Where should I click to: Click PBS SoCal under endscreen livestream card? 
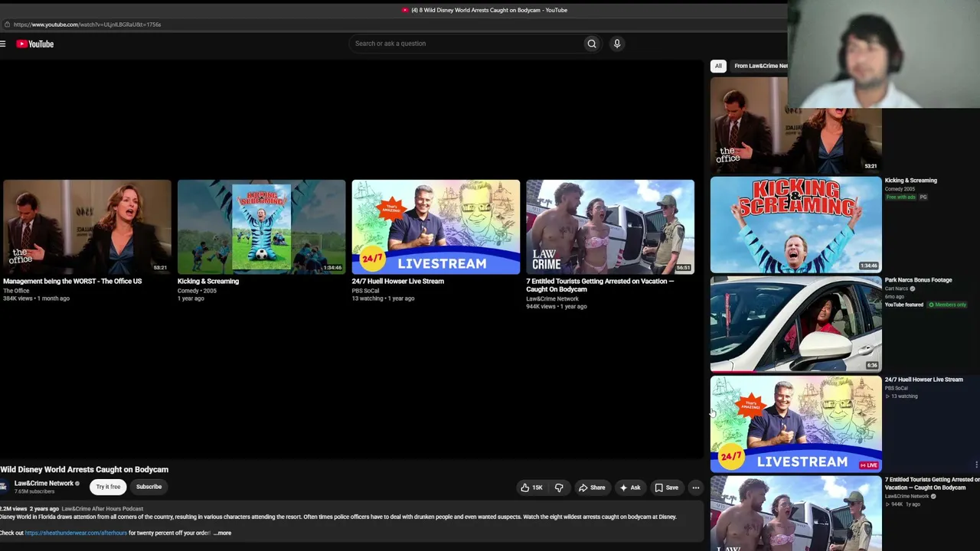(365, 291)
